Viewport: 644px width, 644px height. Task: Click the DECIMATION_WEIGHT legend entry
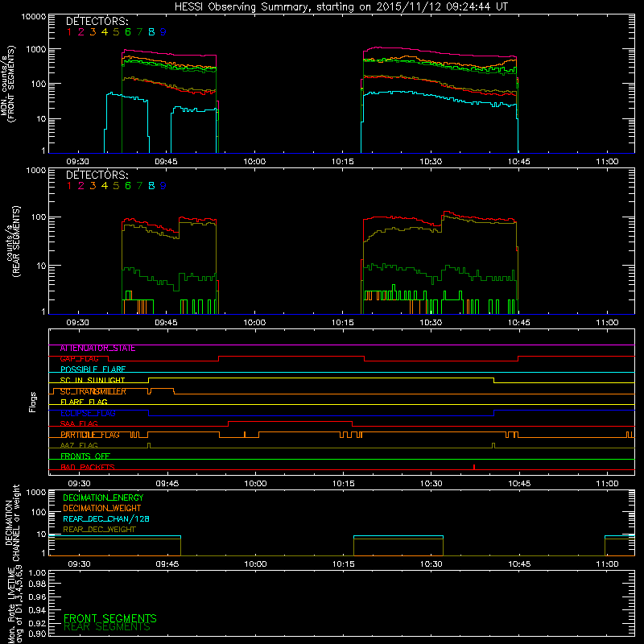tap(102, 509)
